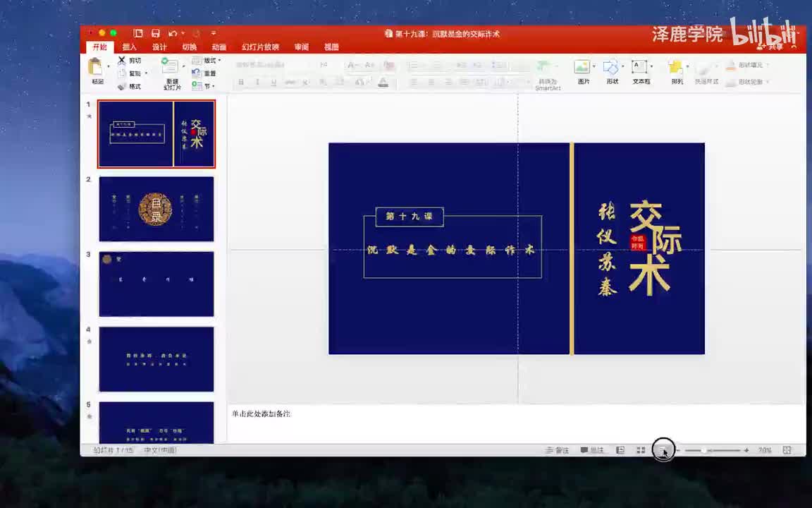This screenshot has width=812, height=508.
Task: Click the New Slide icon
Action: [x=169, y=66]
